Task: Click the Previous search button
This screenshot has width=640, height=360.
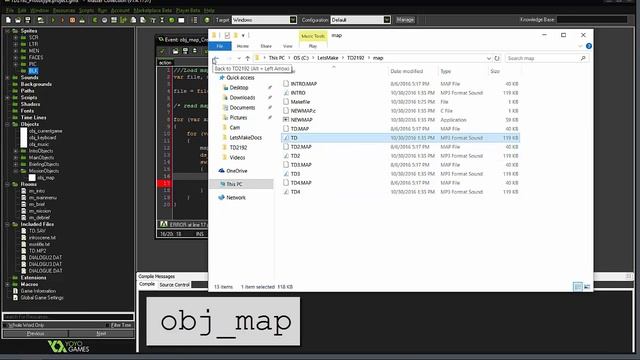Action: tap(36, 333)
